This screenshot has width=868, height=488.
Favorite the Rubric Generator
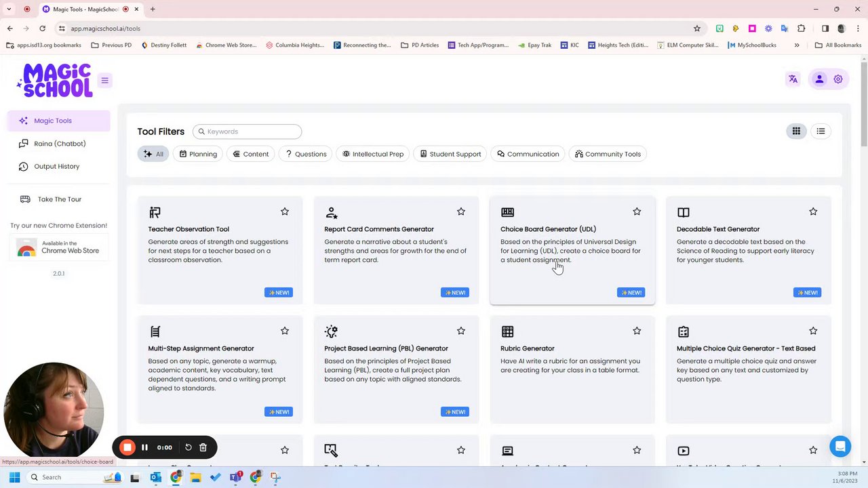[x=637, y=331]
